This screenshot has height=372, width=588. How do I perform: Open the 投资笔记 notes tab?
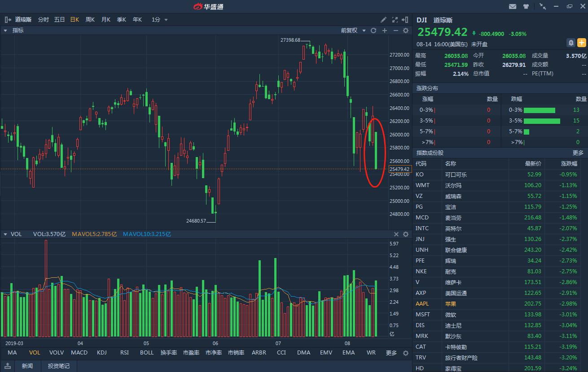[x=59, y=366]
